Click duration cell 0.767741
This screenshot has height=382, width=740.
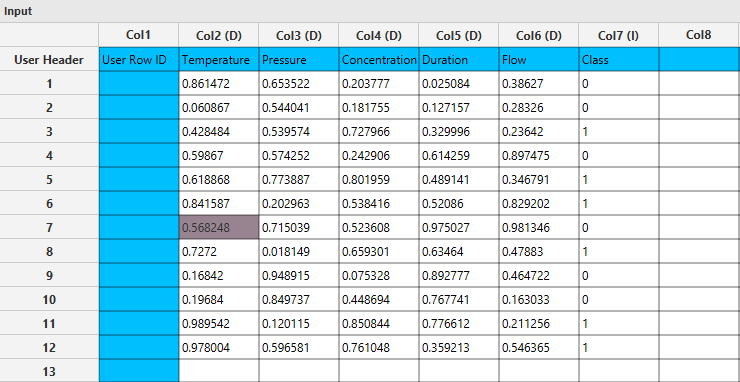click(x=459, y=299)
